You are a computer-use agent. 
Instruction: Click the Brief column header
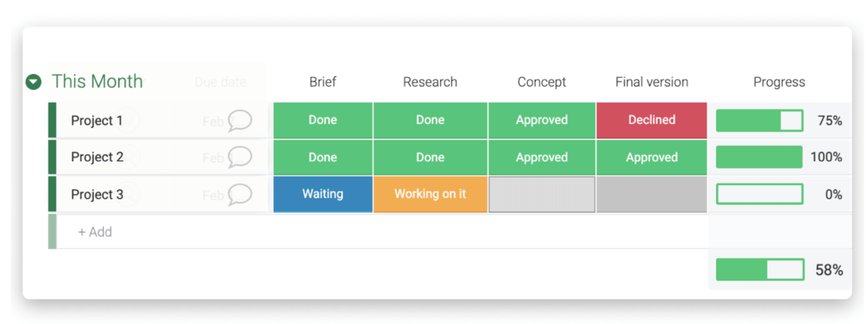[x=323, y=82]
